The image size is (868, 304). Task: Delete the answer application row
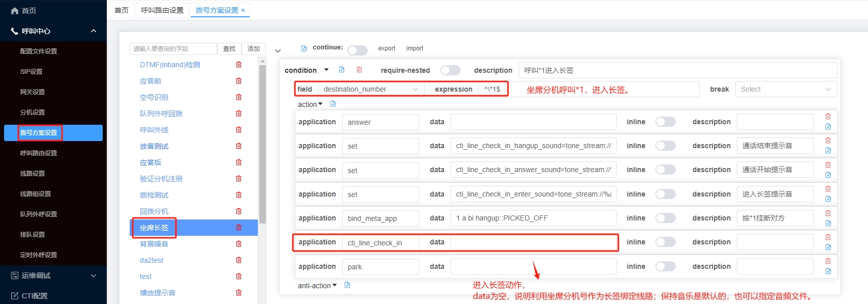point(828,117)
